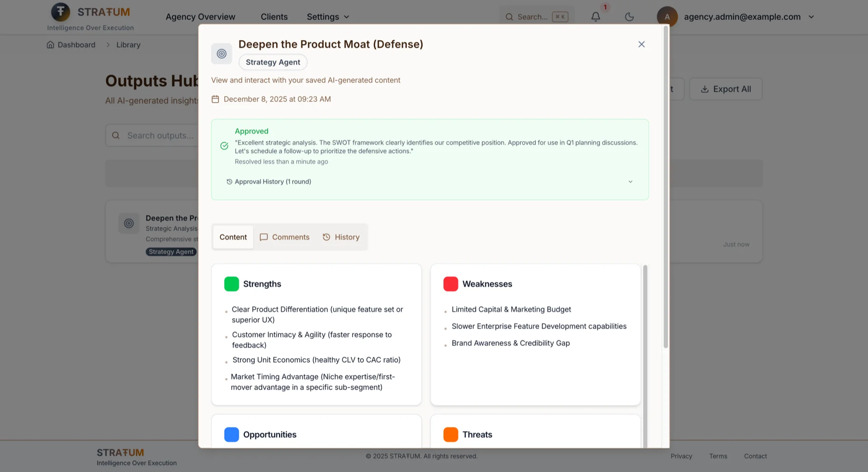This screenshot has height=472, width=868.
Task: Open the account email dropdown
Action: (811, 17)
